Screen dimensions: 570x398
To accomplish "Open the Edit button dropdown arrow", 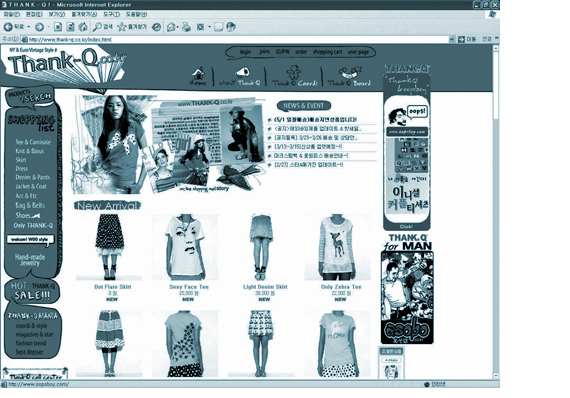I will (209, 27).
